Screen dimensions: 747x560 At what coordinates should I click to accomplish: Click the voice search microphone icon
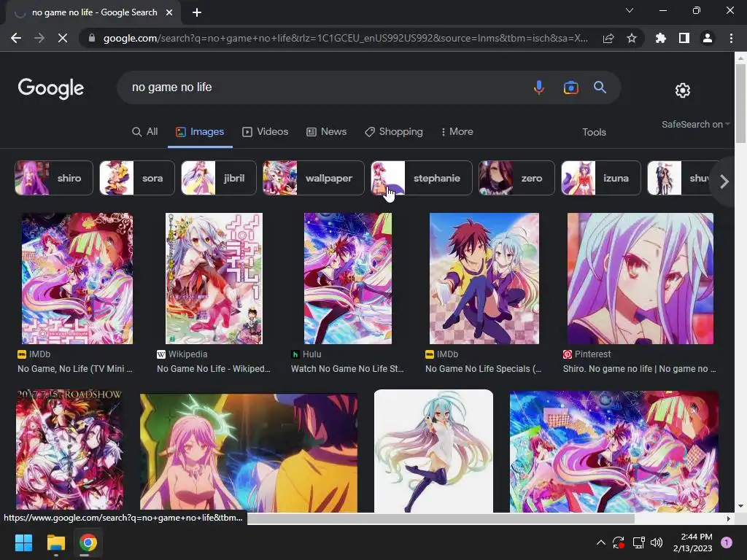point(539,87)
